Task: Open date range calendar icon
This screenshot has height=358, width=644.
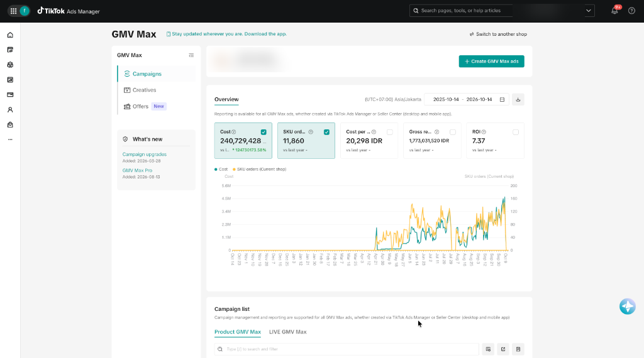Action: [x=502, y=100]
